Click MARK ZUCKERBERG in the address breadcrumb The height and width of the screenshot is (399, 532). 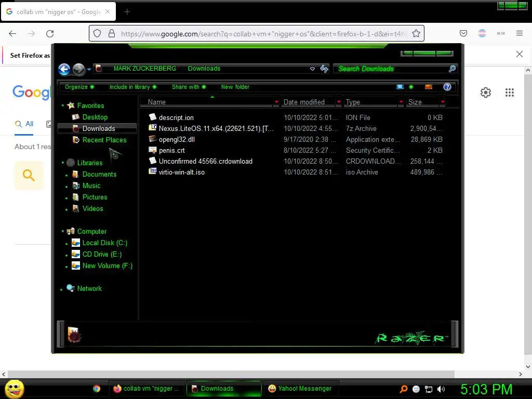pos(145,69)
